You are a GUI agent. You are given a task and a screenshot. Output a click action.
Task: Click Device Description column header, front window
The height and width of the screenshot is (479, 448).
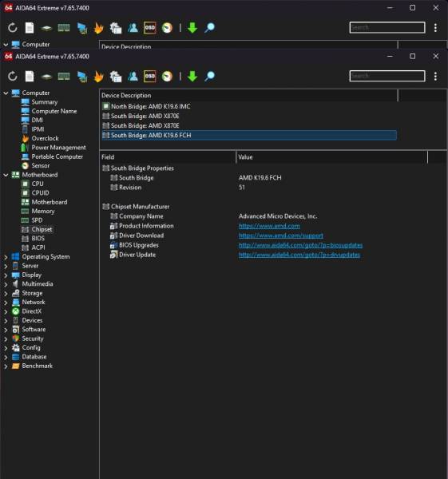point(248,95)
